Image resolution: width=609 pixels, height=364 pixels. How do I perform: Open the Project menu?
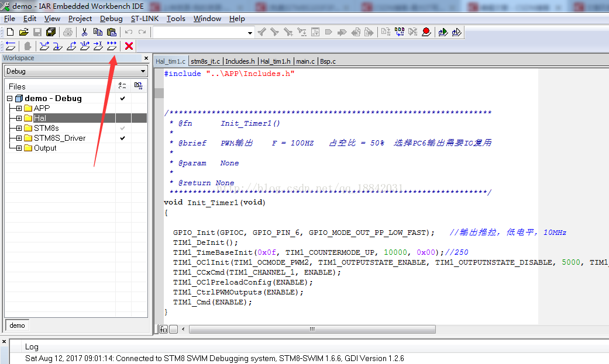(x=80, y=19)
